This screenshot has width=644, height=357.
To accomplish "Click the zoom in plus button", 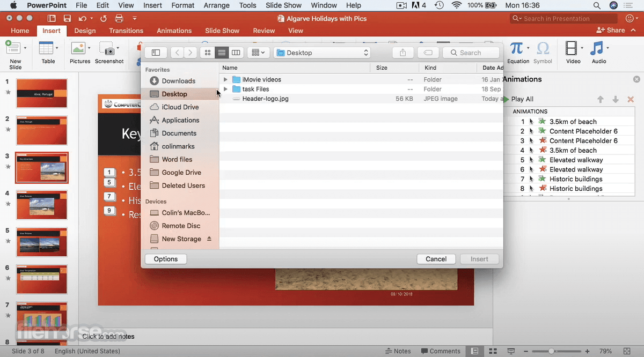I will (x=587, y=351).
